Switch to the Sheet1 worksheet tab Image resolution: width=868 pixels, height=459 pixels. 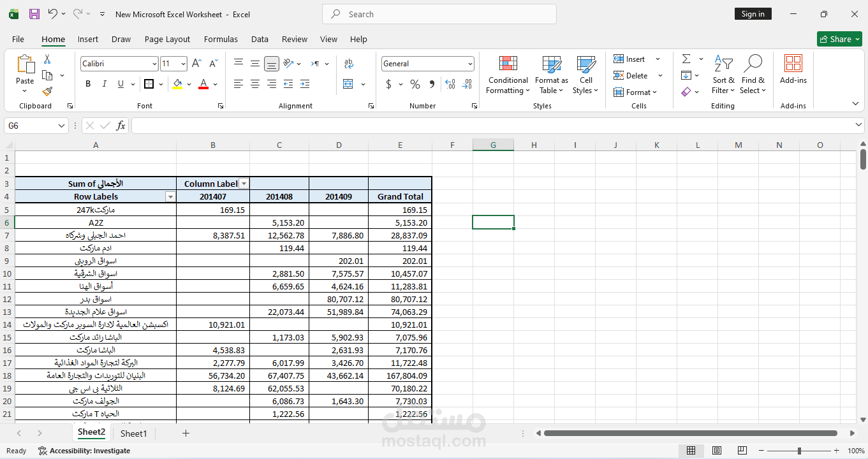click(x=134, y=433)
